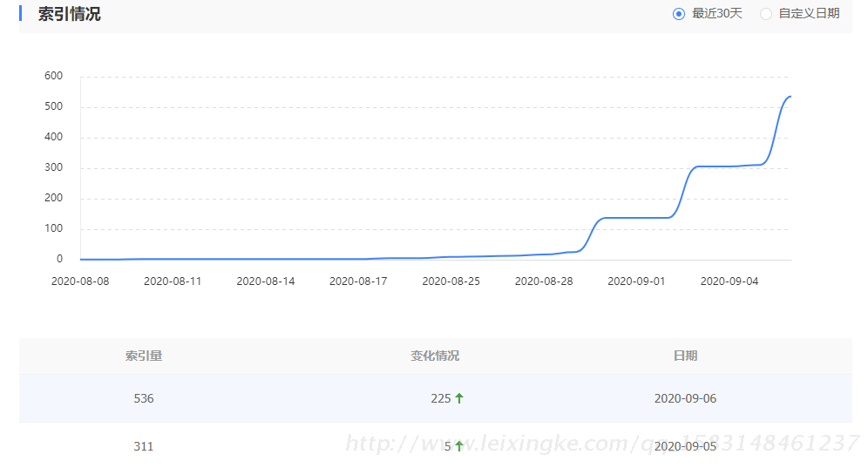The image size is (868, 468).
Task: Click the 日期 column header
Action: coord(685,356)
